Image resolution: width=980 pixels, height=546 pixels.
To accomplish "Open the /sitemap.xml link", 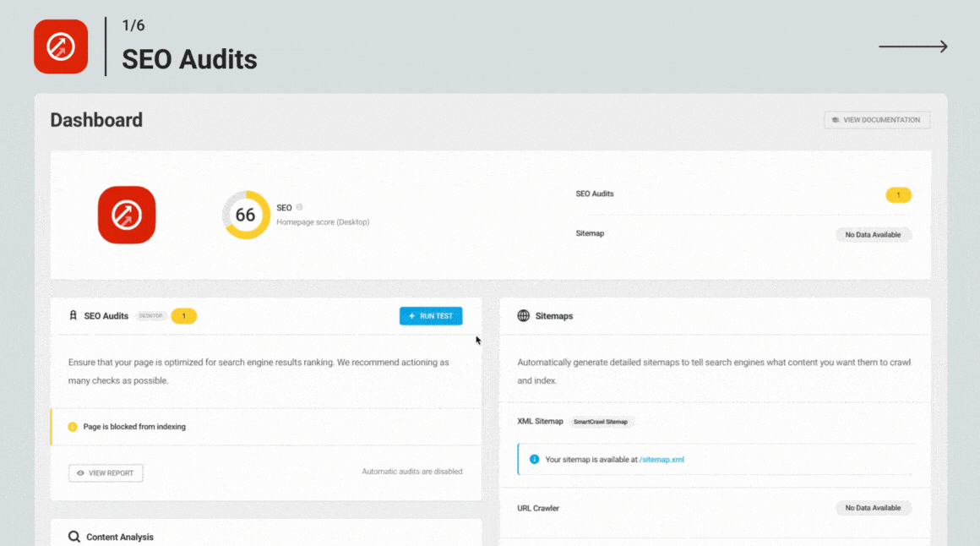I will pyautogui.click(x=661, y=459).
